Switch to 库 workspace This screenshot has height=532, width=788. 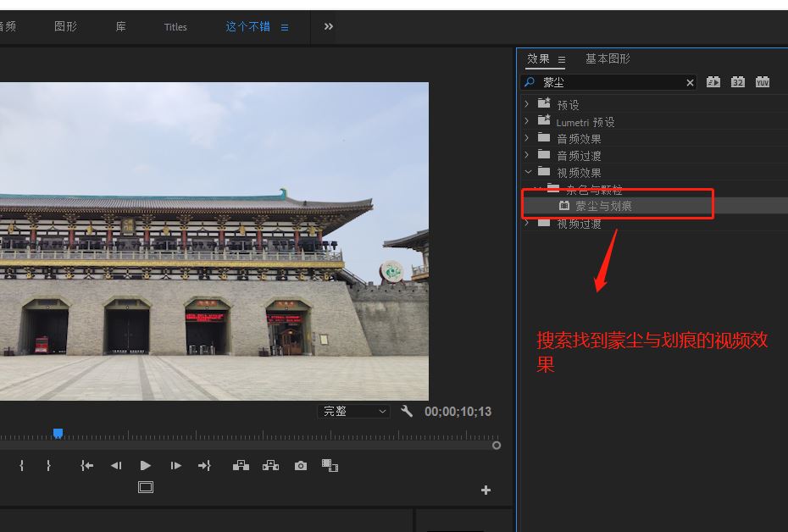pyautogui.click(x=120, y=26)
